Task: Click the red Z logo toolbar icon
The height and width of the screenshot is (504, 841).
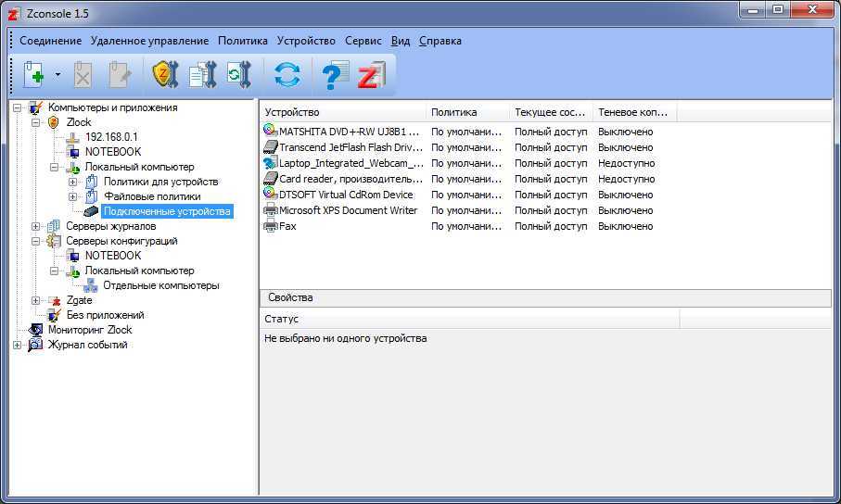Action: click(371, 75)
